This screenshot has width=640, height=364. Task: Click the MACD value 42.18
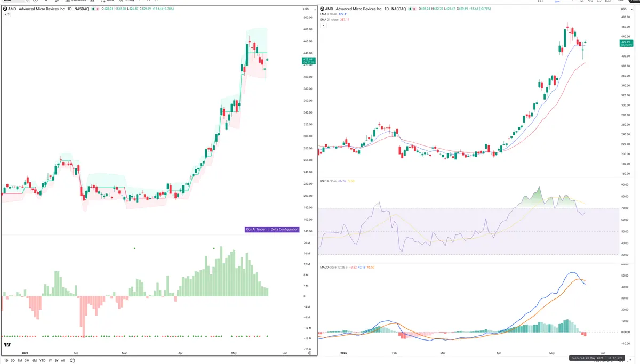[362, 267]
